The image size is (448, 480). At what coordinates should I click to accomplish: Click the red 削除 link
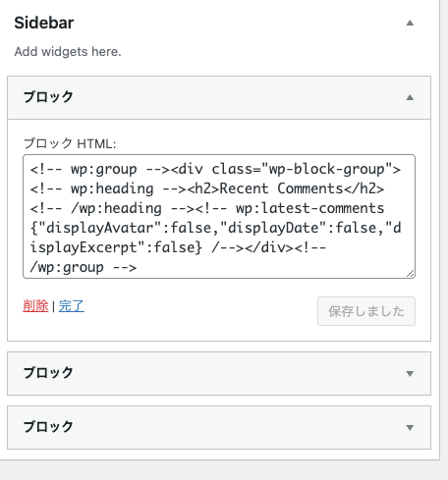pyautogui.click(x=35, y=306)
